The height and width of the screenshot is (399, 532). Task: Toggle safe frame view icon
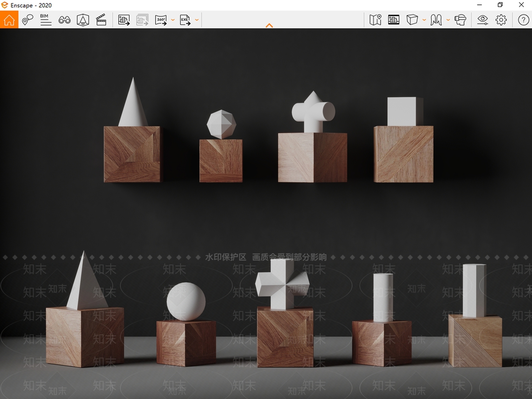tap(394, 20)
